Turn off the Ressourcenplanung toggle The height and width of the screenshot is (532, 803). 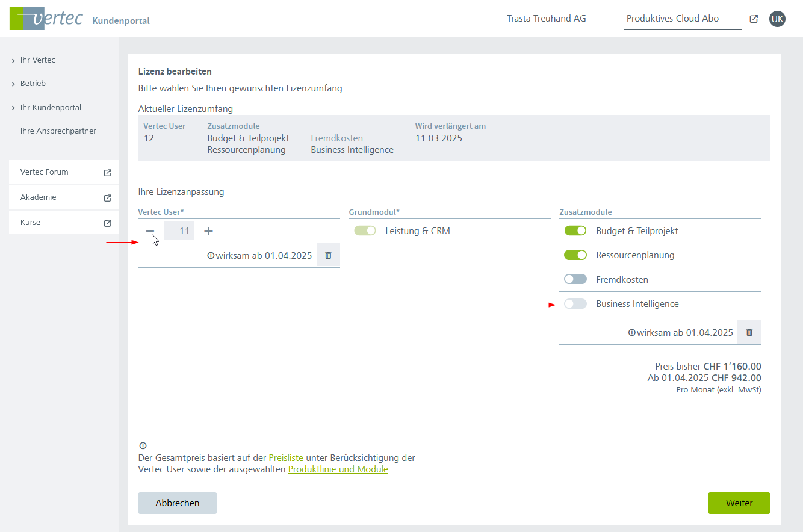click(x=575, y=255)
